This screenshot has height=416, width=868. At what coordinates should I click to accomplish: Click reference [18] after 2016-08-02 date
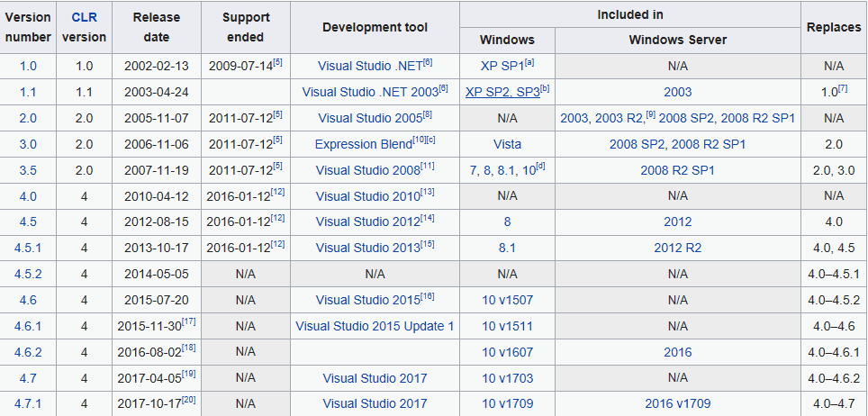(x=189, y=348)
